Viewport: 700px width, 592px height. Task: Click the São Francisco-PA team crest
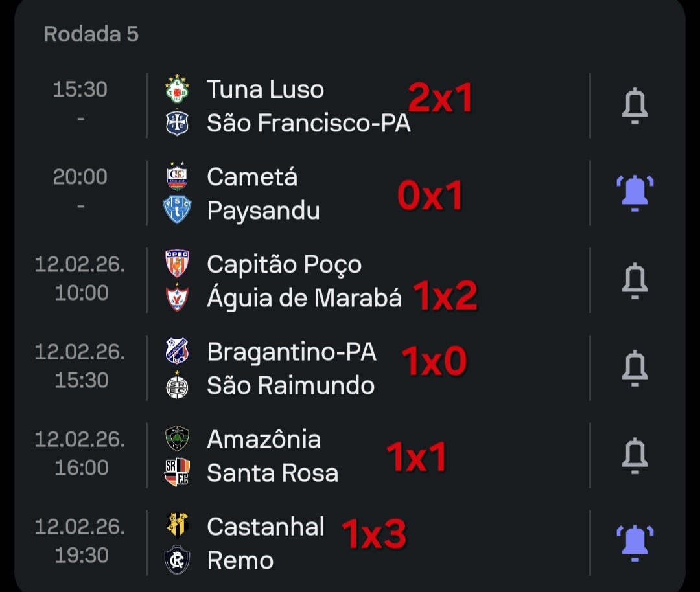pos(177,123)
